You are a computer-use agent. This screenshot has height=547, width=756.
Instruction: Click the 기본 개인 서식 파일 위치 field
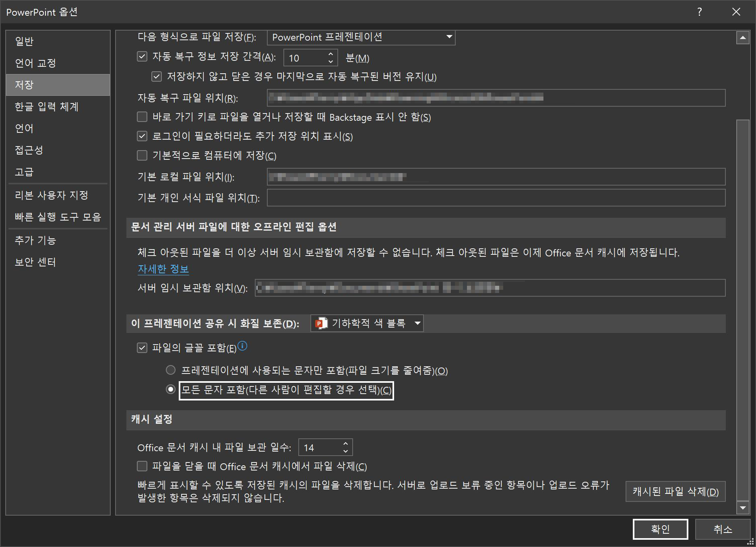(496, 198)
